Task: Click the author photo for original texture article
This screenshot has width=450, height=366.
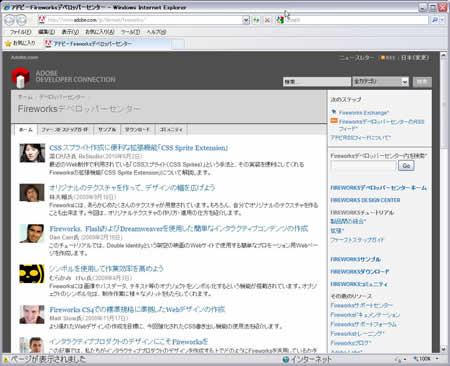Action: coord(32,193)
